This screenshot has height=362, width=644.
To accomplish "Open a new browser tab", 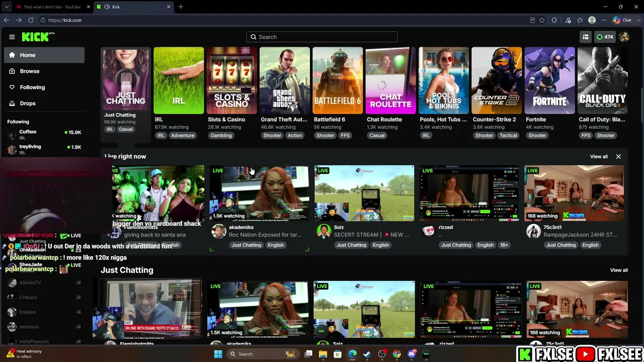I will tap(181, 7).
